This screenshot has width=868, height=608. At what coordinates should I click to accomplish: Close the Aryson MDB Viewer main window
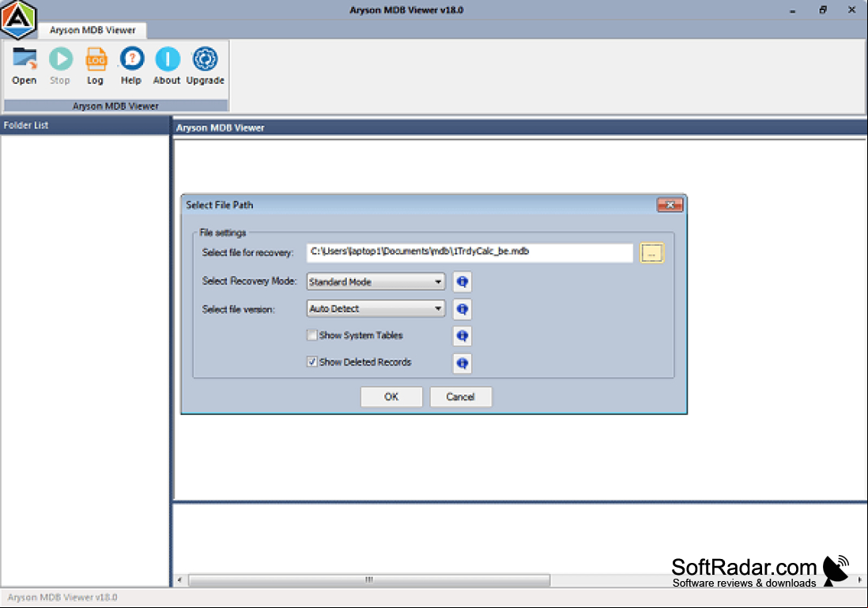point(852,10)
